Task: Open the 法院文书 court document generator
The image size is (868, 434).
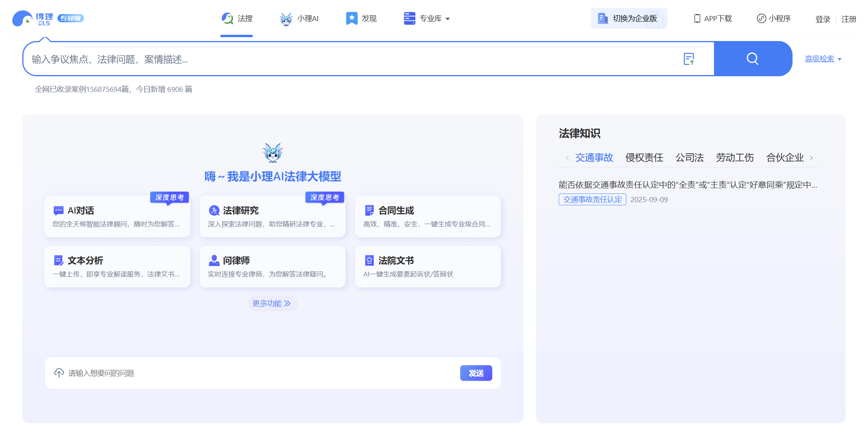Action: [x=428, y=266]
